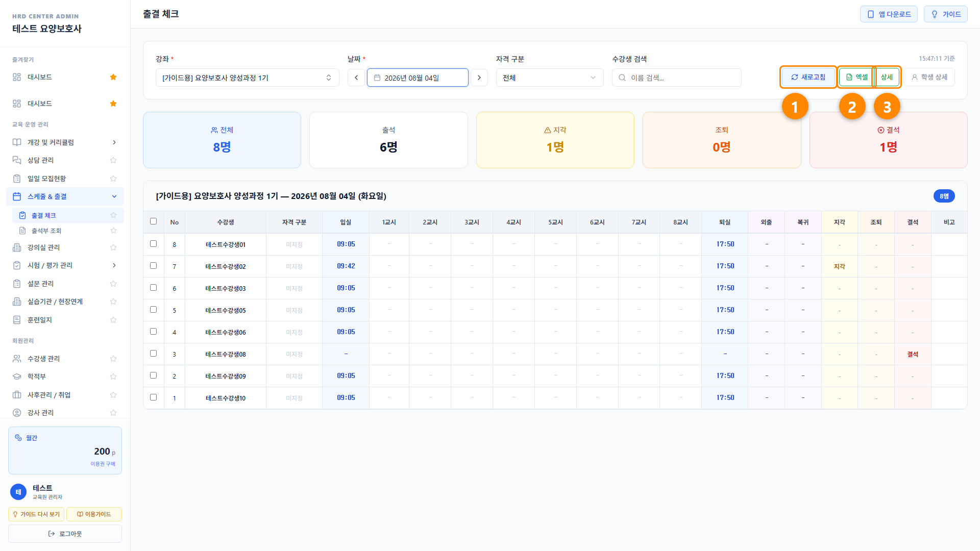Star the 수강생 관리 menu item

pyautogui.click(x=113, y=359)
